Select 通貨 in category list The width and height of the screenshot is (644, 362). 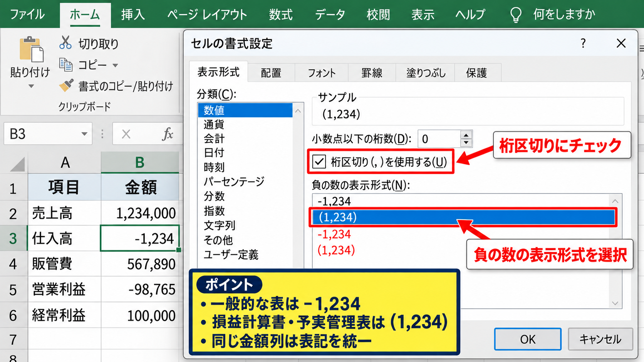point(245,124)
